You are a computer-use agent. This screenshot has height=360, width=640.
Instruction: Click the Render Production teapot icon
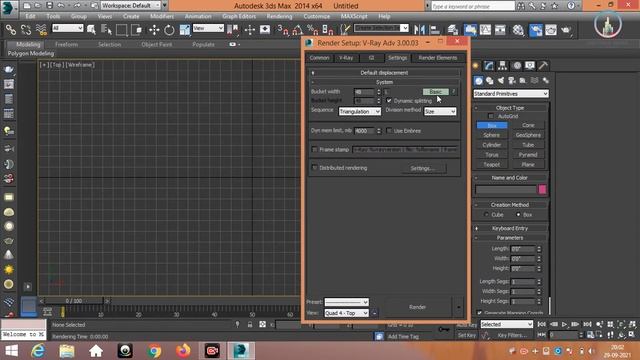(x=566, y=30)
